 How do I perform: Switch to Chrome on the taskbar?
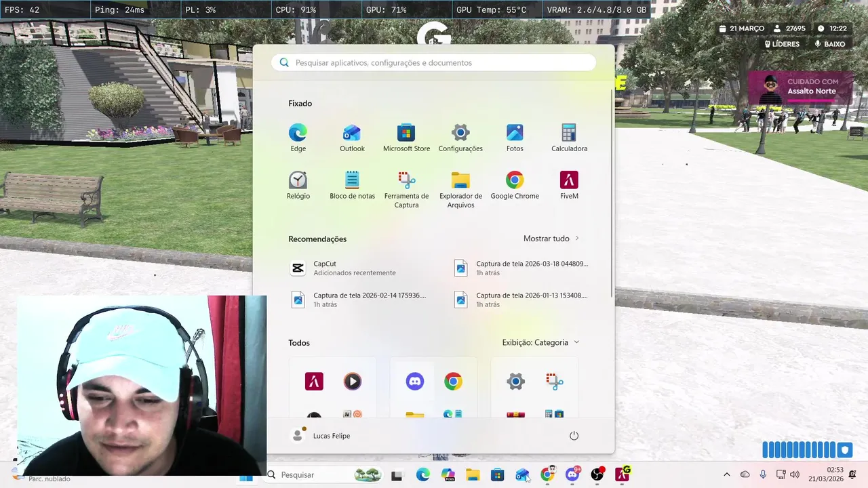point(547,474)
